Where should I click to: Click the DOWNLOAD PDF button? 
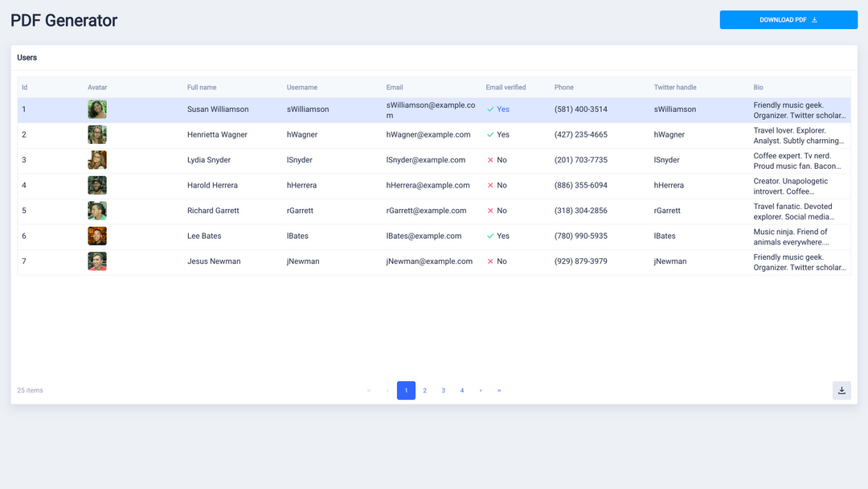pyautogui.click(x=788, y=19)
